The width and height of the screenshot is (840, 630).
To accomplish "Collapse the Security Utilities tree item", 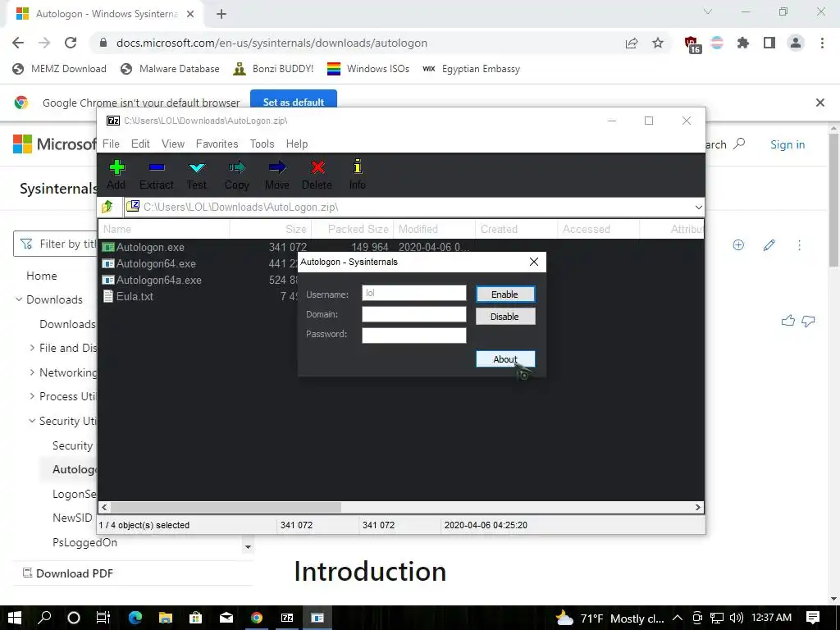I will point(32,421).
